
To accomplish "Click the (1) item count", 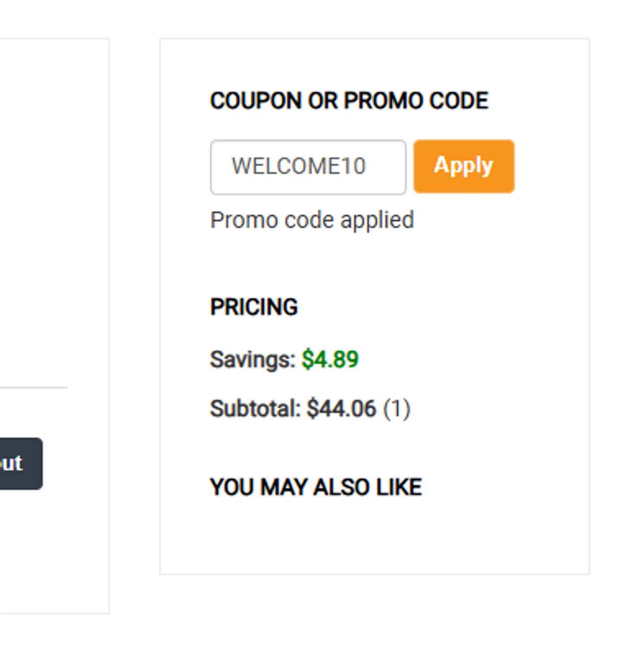I will point(397,408).
